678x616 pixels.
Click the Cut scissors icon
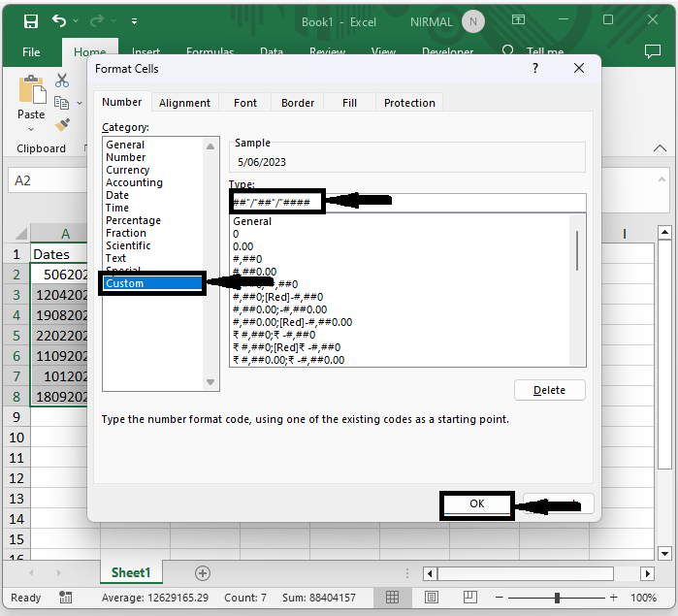pos(63,81)
